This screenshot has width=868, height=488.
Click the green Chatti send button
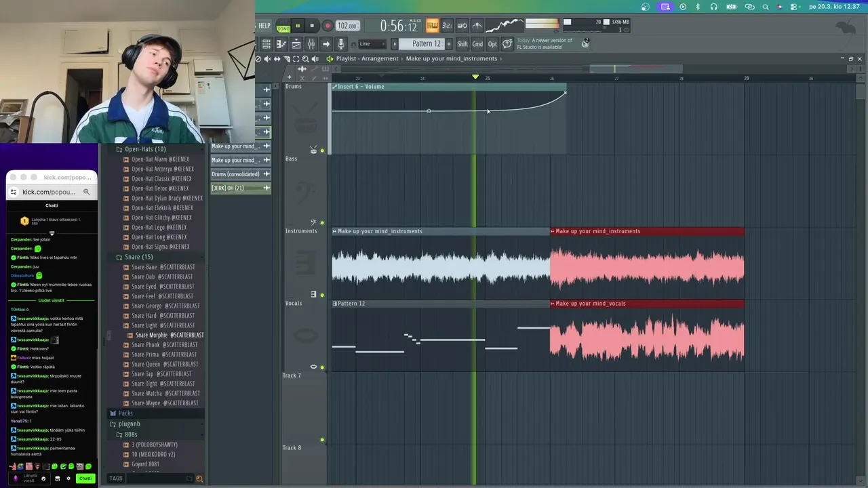85,479
